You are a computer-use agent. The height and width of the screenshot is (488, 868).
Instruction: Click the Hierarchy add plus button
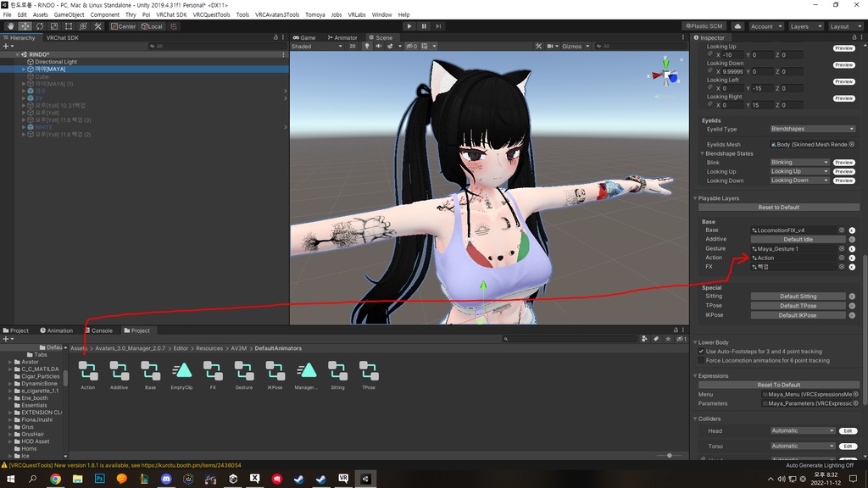coord(7,46)
